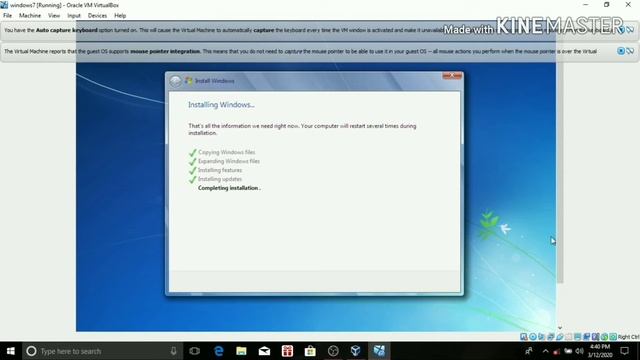The width and height of the screenshot is (640, 360).
Task: Click the network adapter status icon
Action: (550, 337)
